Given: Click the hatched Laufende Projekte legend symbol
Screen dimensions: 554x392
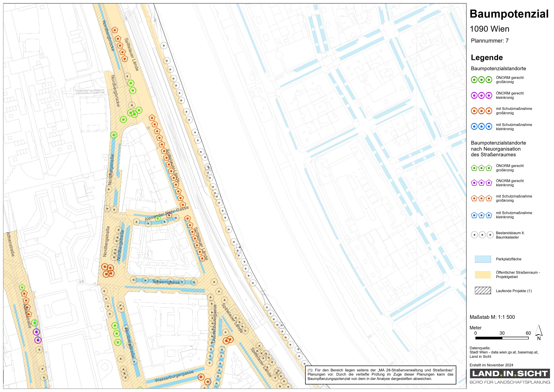Looking at the screenshot, I should coord(483,290).
